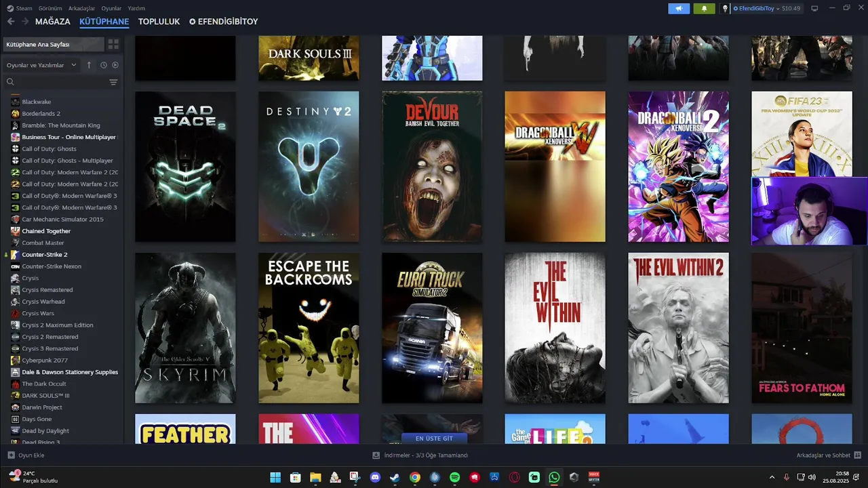The width and height of the screenshot is (868, 488).
Task: Open The Evil Within cover
Action: coord(555,328)
